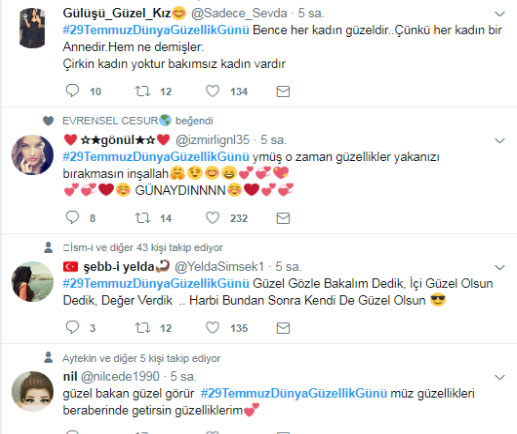
Task: Expand options for nil's tweet
Action: tap(499, 377)
